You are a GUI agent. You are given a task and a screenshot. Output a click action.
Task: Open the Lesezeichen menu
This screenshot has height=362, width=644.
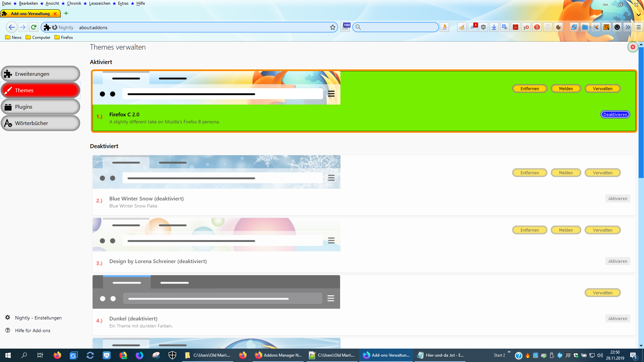click(100, 3)
